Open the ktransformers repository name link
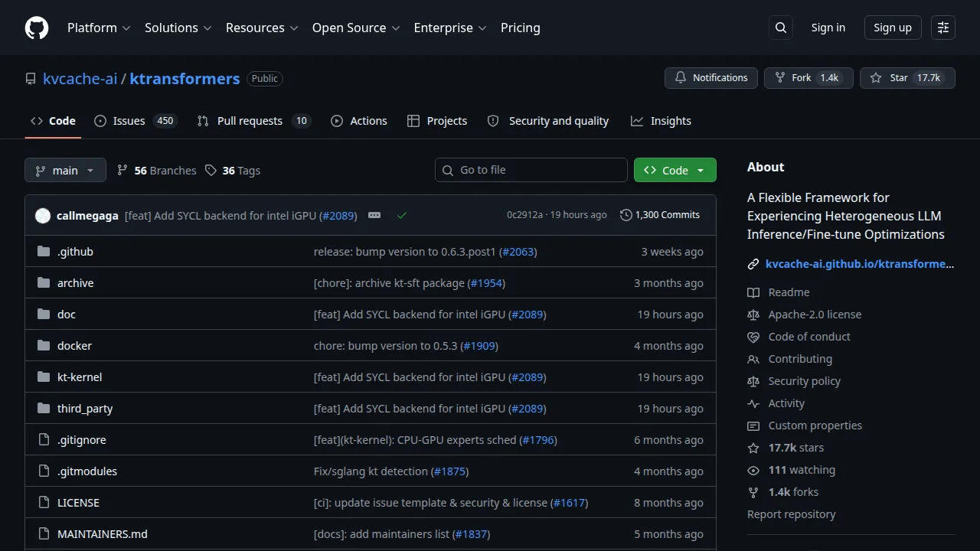The image size is (980, 551). pyautogui.click(x=185, y=78)
